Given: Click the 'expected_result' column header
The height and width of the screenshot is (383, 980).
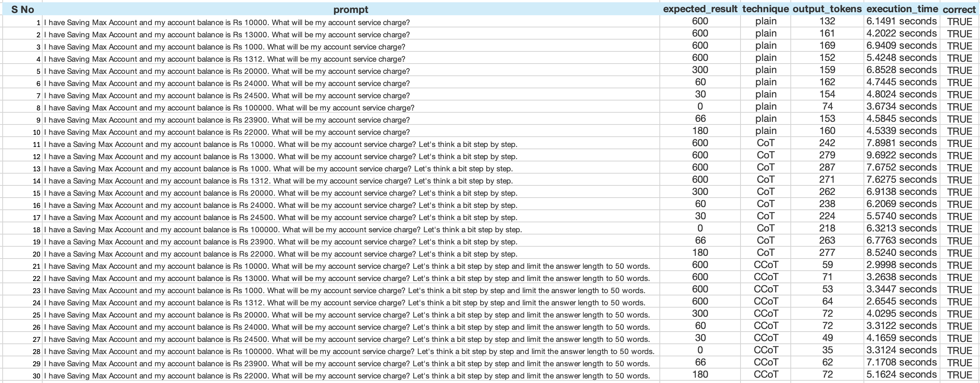Looking at the screenshot, I should pyautogui.click(x=700, y=10).
